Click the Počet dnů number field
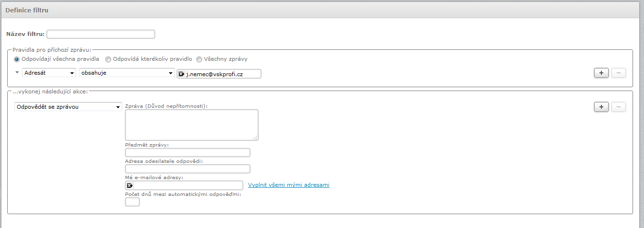 [x=132, y=202]
